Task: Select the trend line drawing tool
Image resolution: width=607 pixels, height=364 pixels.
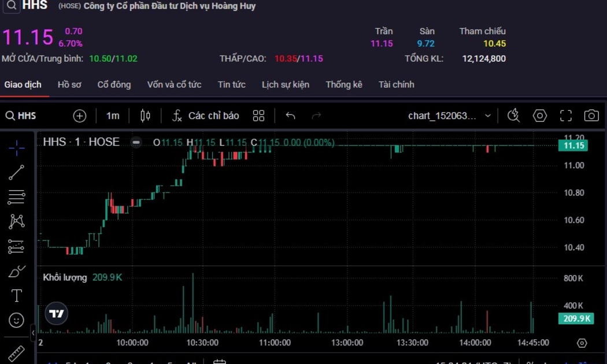Action: (x=17, y=172)
